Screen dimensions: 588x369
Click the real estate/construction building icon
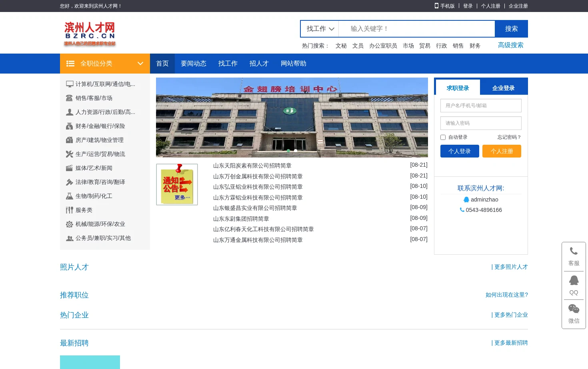point(70,140)
